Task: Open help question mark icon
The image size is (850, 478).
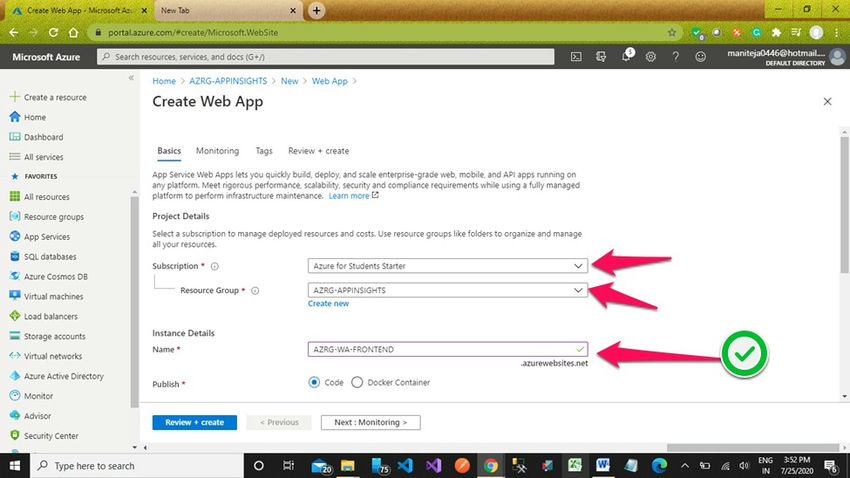Action: [x=675, y=56]
